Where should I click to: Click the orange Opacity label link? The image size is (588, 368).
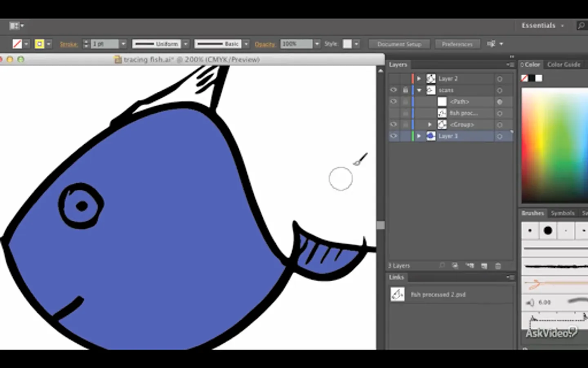(265, 44)
